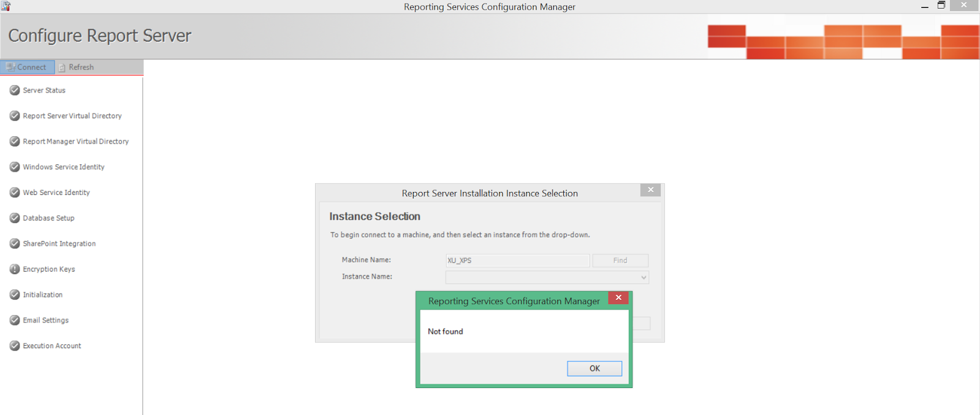Click the Connect toolbar button
980x415 pixels.
[28, 67]
